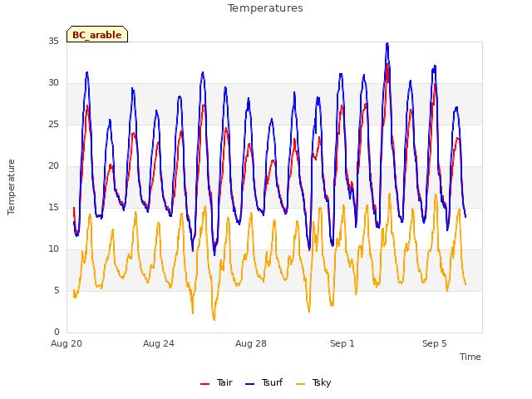
Task: Click the Aug 28 x-axis label
Action: click(251, 343)
